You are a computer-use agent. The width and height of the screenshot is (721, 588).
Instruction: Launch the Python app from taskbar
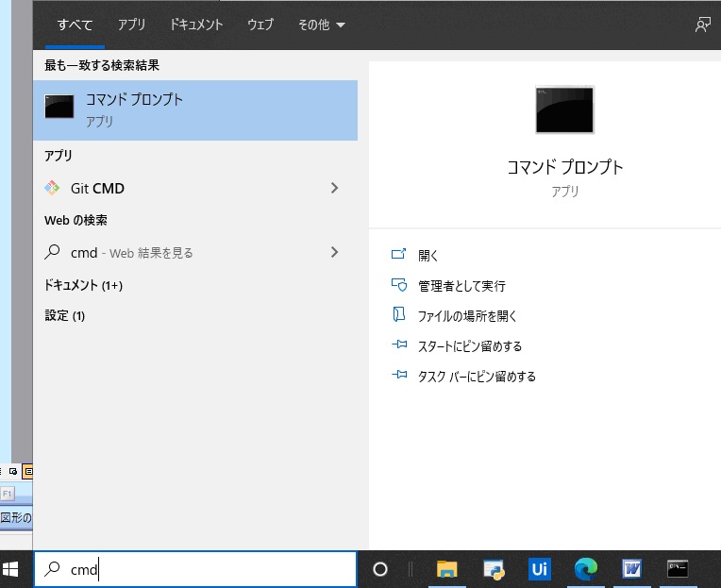click(494, 569)
